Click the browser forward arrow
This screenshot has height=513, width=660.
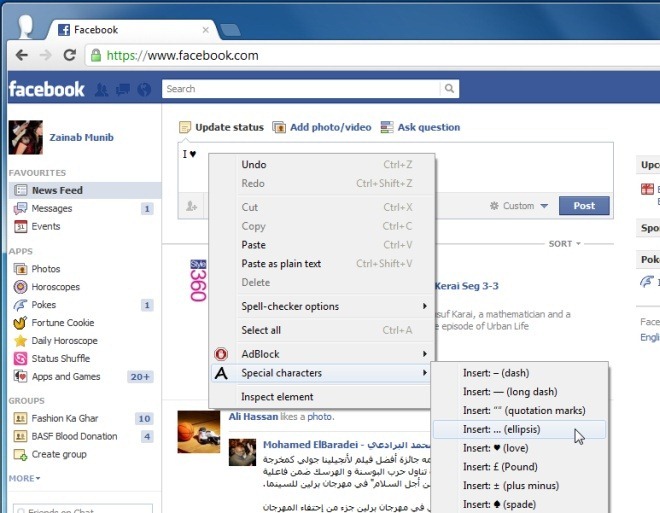click(x=45, y=55)
